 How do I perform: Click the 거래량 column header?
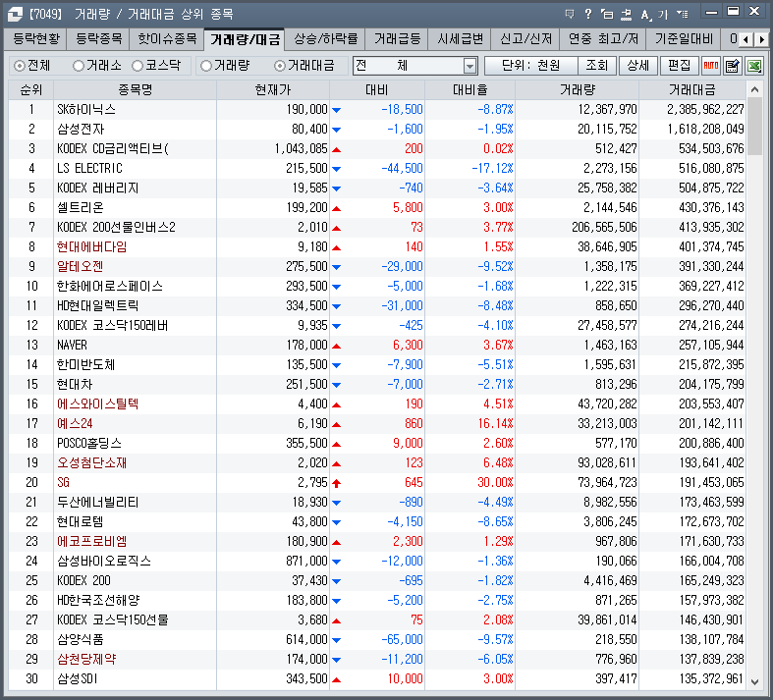click(578, 90)
